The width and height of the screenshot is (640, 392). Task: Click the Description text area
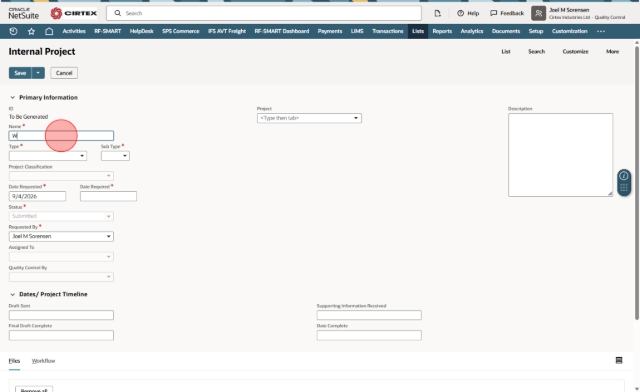[560, 155]
